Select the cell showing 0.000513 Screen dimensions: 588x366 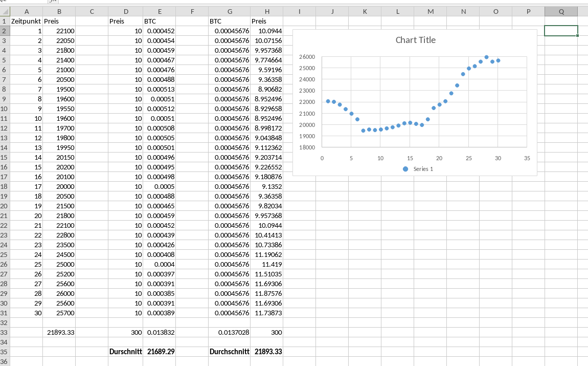160,90
